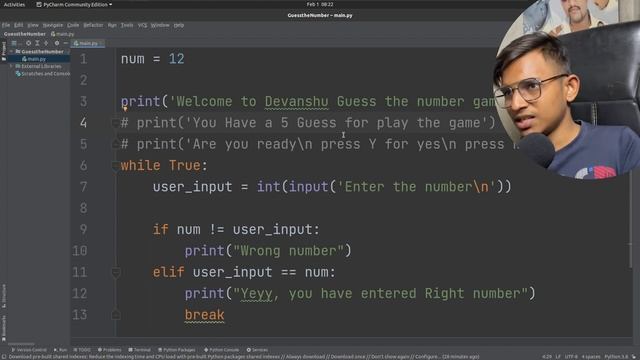
Task: Click Collapse All icon in Project panel
Action: (46, 43)
